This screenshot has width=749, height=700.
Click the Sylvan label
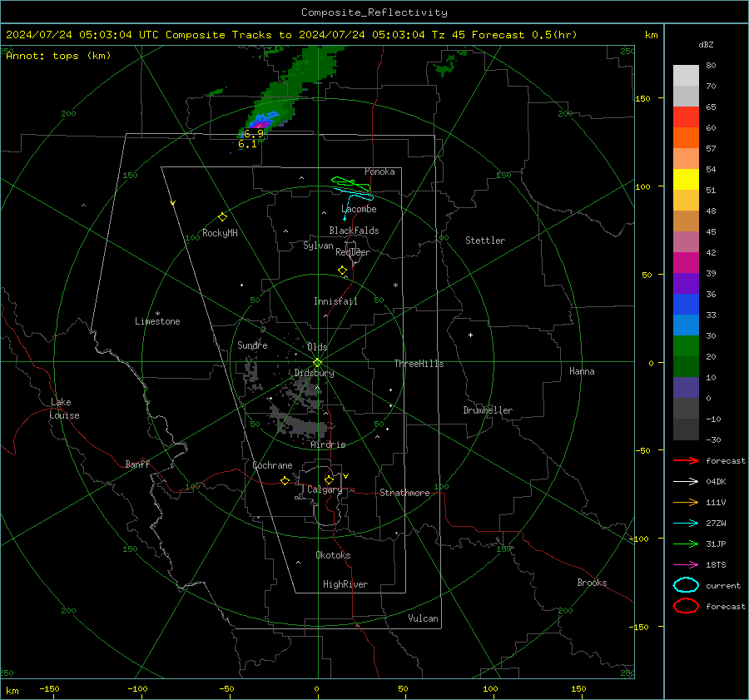(x=318, y=246)
